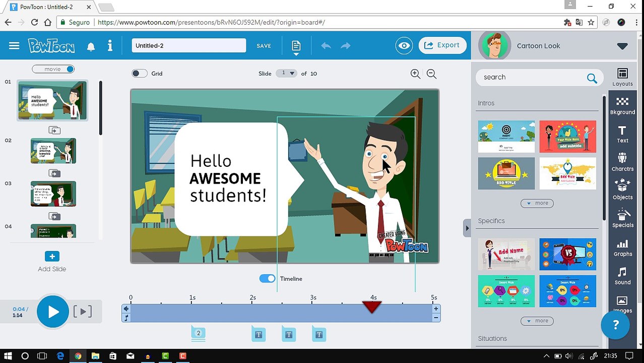
Task: Turn off the Timeline toggle
Action: [267, 278]
